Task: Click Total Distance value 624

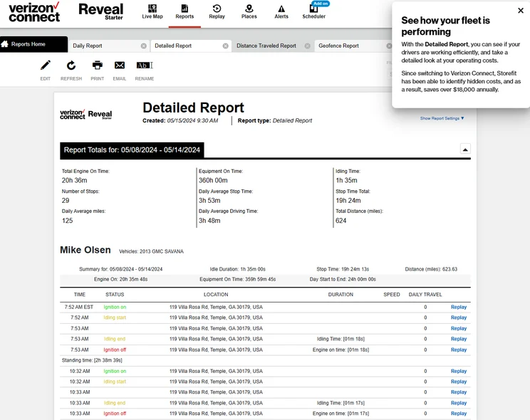Action: pos(341,221)
